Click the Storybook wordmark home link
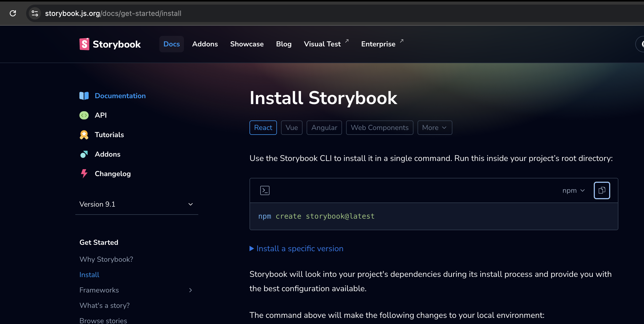644x324 pixels. (x=117, y=44)
